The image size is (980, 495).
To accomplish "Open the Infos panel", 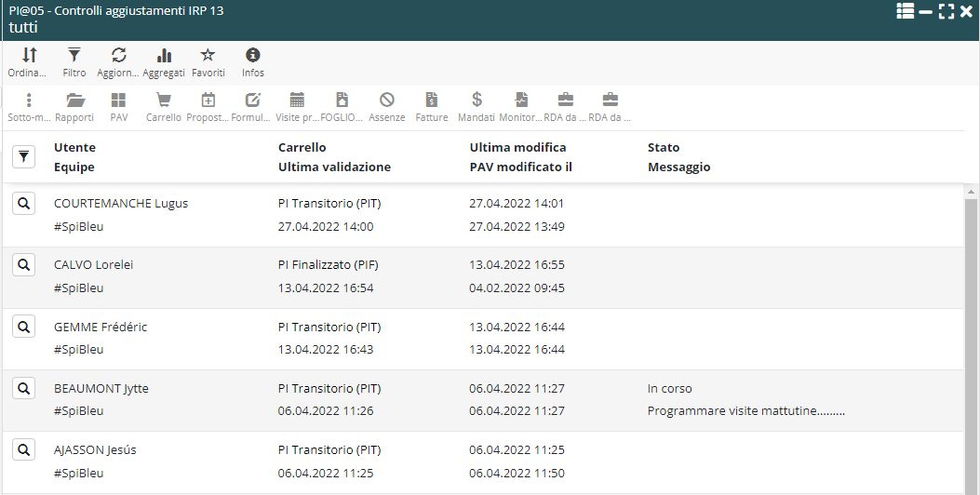I will tap(253, 62).
